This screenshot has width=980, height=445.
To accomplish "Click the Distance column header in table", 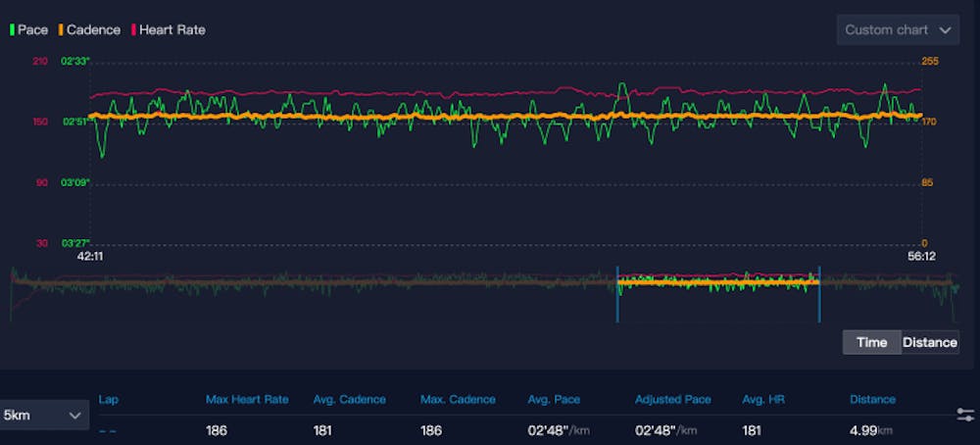I will tap(872, 399).
